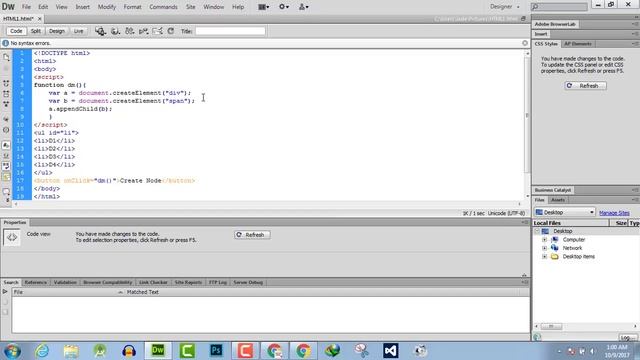Open the FTP Log tab
The image size is (640, 360).
click(218, 282)
